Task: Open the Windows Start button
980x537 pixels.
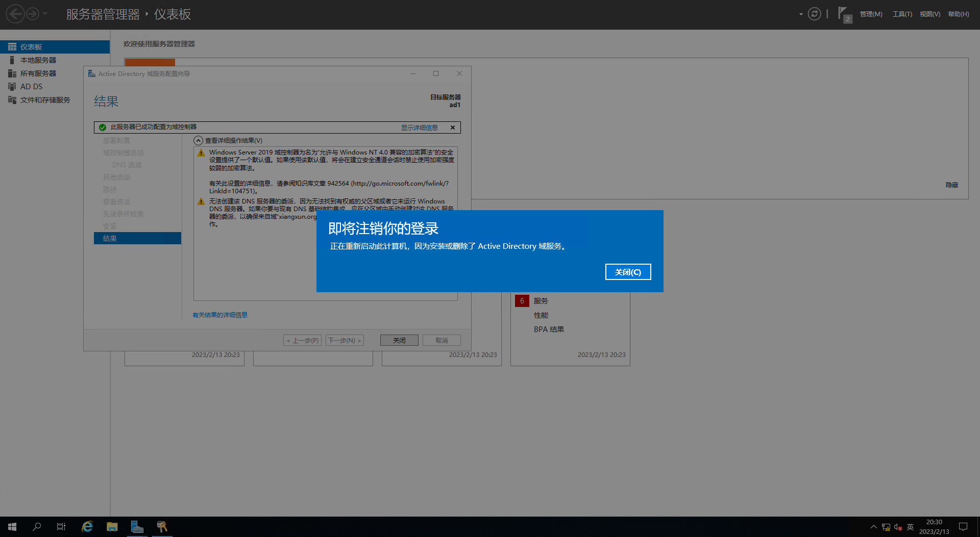Action: (x=12, y=527)
